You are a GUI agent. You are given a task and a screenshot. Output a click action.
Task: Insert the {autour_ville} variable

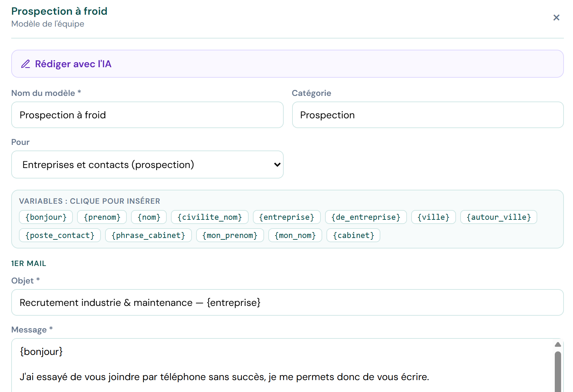[x=498, y=217]
